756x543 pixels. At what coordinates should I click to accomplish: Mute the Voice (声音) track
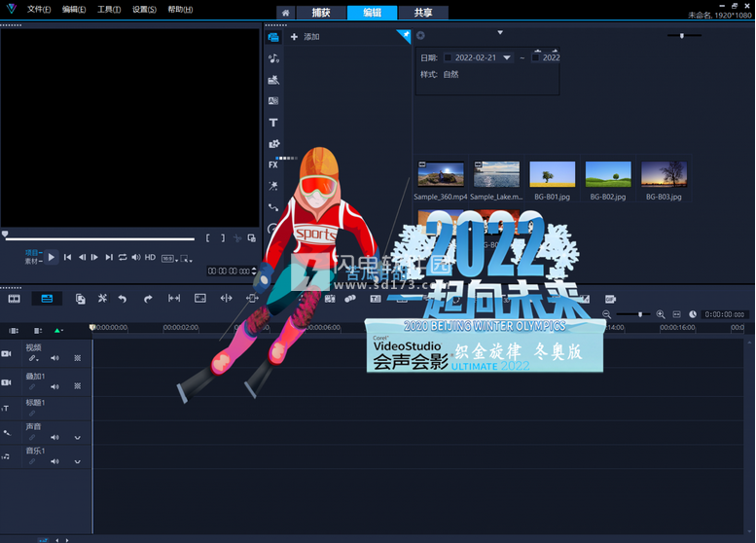pos(54,437)
